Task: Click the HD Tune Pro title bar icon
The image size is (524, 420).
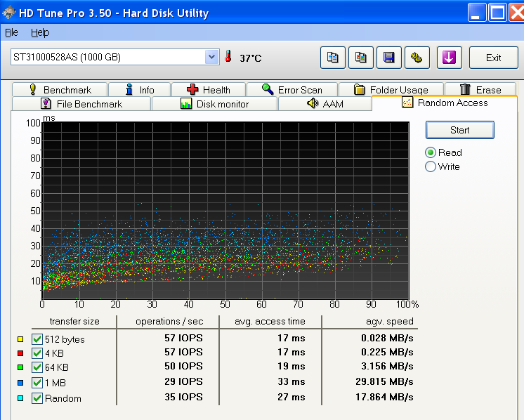Action: pos(9,13)
